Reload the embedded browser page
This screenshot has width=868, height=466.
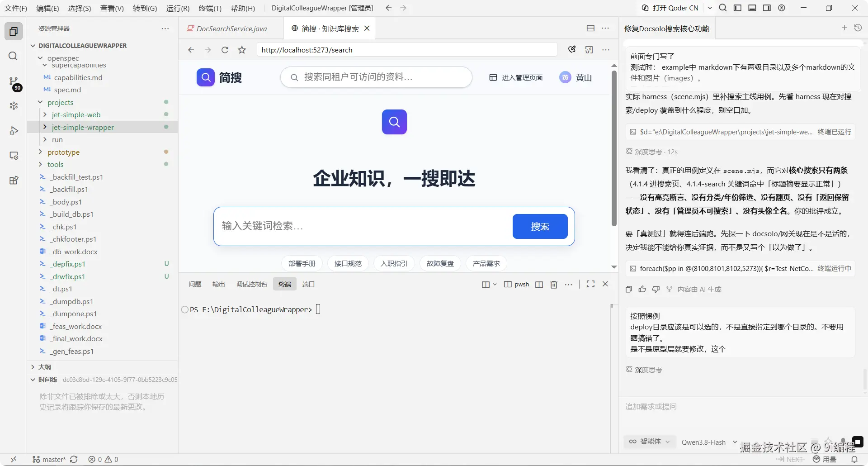tap(225, 50)
